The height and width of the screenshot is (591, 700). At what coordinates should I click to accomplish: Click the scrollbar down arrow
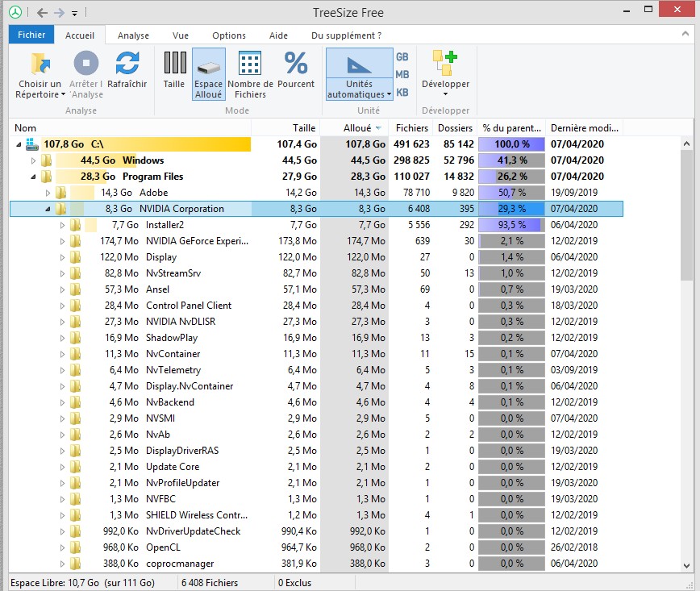click(x=686, y=565)
